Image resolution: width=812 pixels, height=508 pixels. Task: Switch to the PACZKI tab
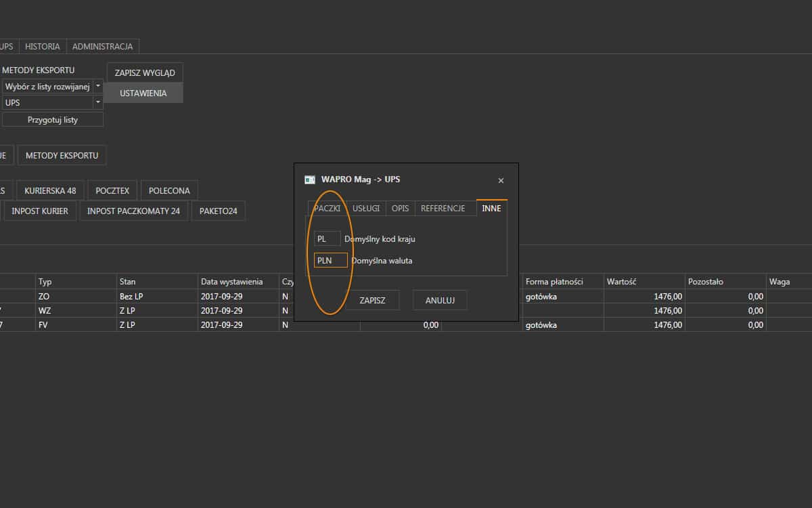point(327,209)
